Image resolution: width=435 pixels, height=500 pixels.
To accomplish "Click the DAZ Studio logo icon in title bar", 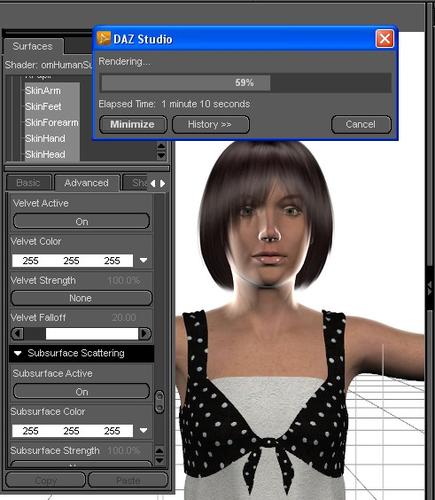I will tap(103, 38).
